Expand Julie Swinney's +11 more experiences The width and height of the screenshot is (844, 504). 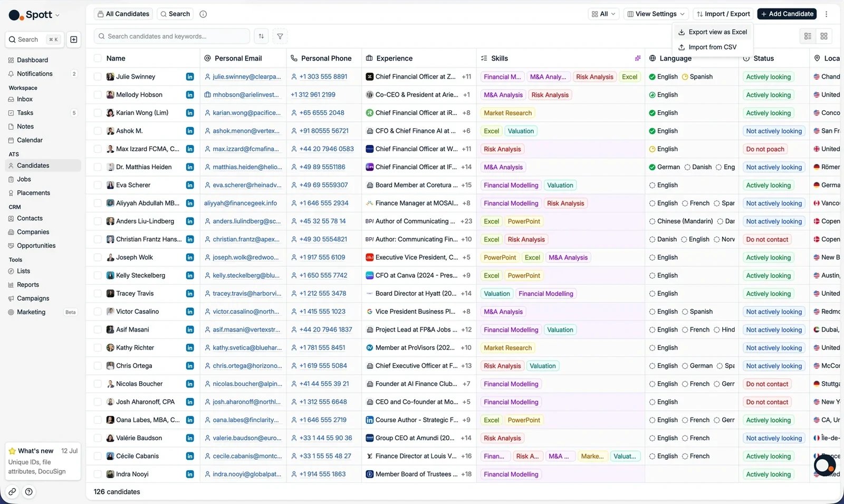(x=466, y=77)
